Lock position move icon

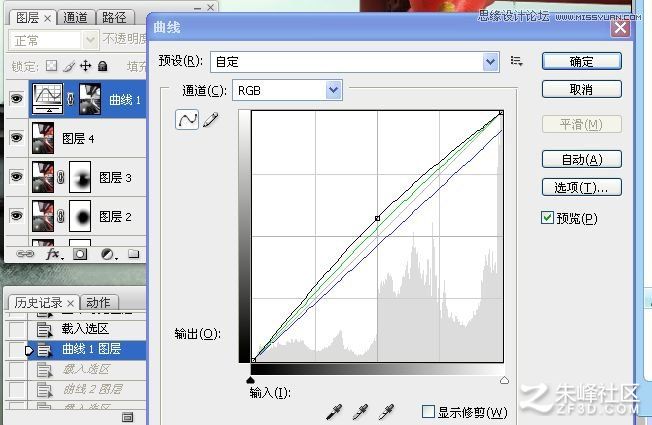pyautogui.click(x=86, y=66)
